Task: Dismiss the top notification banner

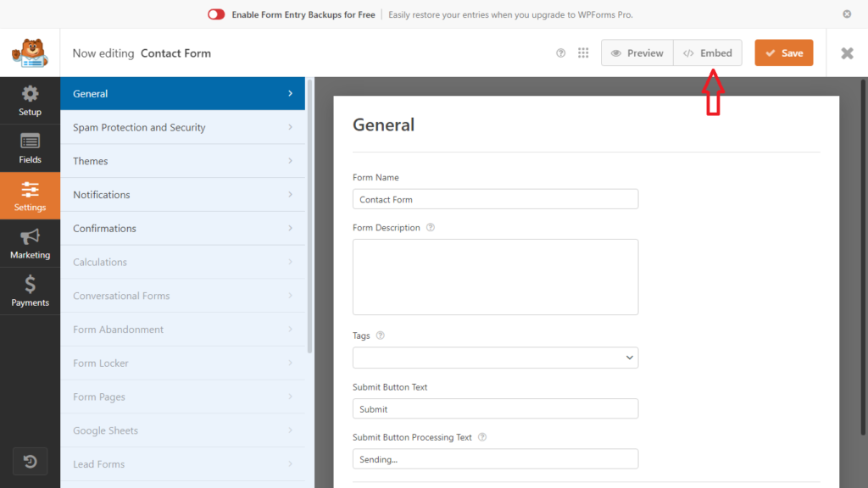Action: click(x=847, y=14)
